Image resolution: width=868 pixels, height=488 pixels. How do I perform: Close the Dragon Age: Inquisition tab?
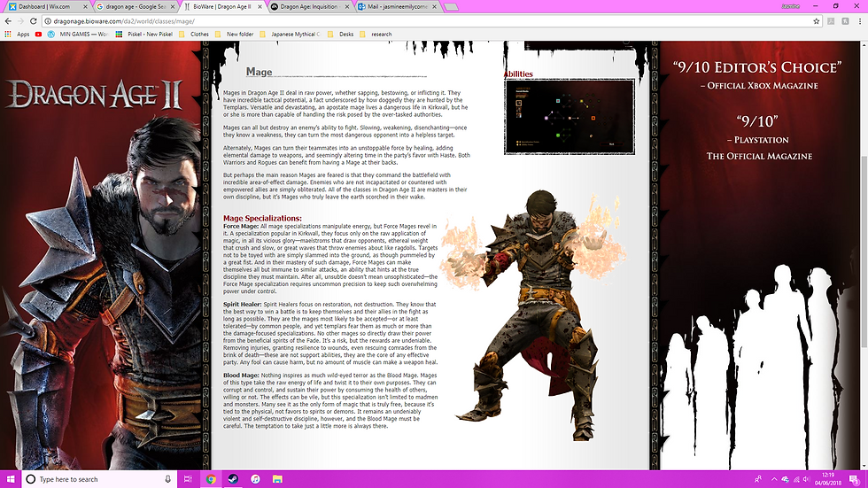coord(347,6)
